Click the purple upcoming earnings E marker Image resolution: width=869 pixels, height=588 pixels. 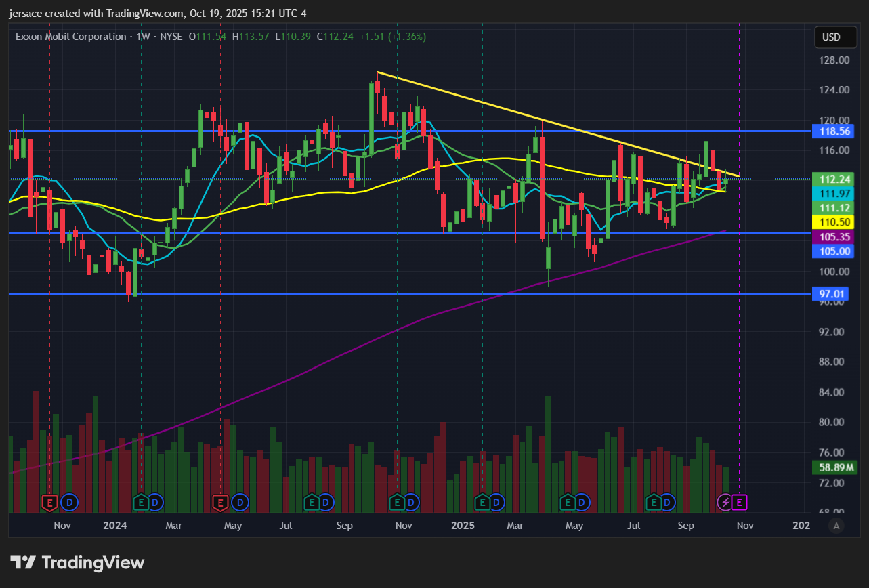(739, 502)
